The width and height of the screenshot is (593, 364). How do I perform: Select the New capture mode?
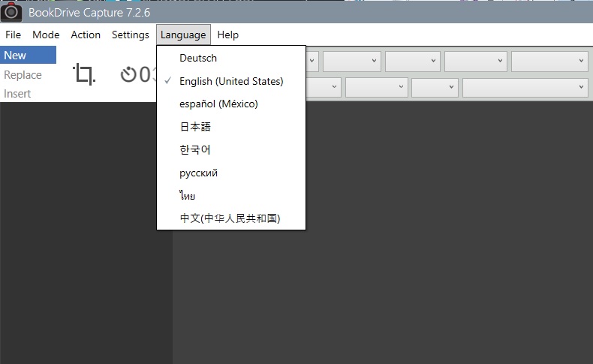click(28, 56)
